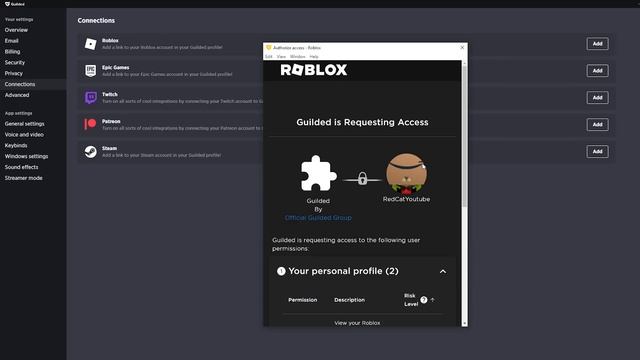The image size is (640, 360).
Task: Click the Roblox logo in the popup header
Action: pyautogui.click(x=314, y=70)
